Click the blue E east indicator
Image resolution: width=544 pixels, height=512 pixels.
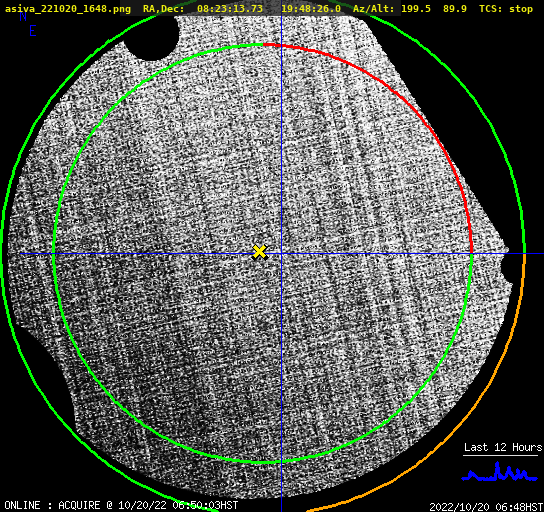[32, 31]
